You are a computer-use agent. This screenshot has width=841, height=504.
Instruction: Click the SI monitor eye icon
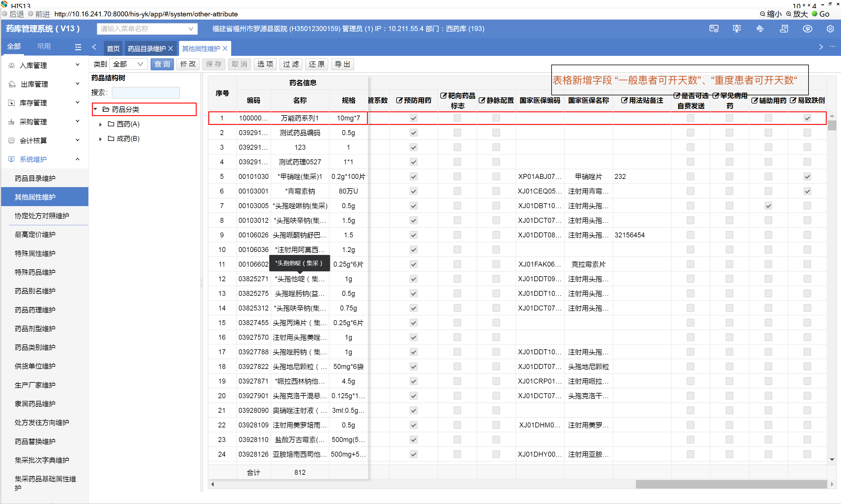pos(713,29)
